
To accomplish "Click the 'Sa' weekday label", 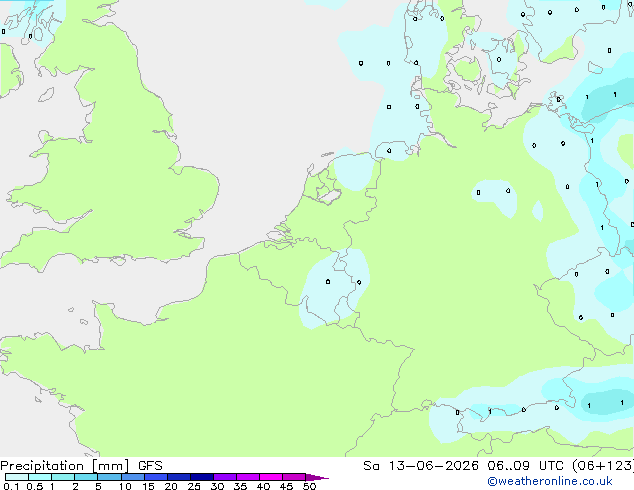I will pos(371,466).
